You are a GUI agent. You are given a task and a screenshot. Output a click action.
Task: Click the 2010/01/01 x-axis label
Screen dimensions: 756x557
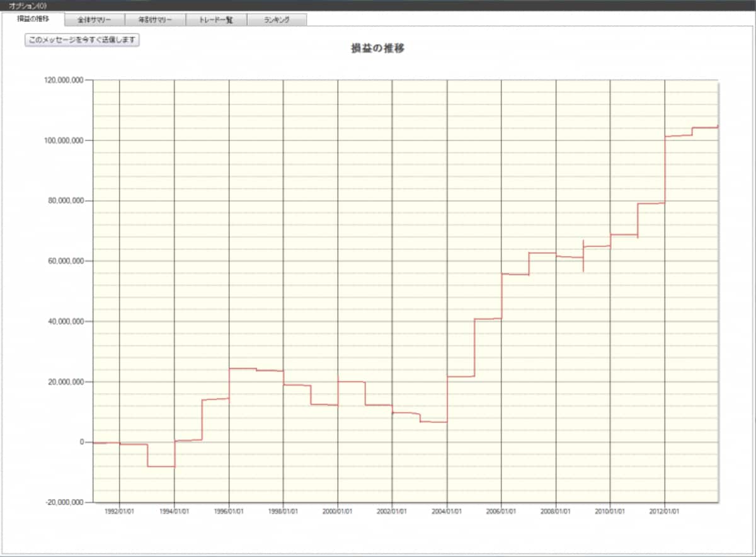(x=610, y=512)
